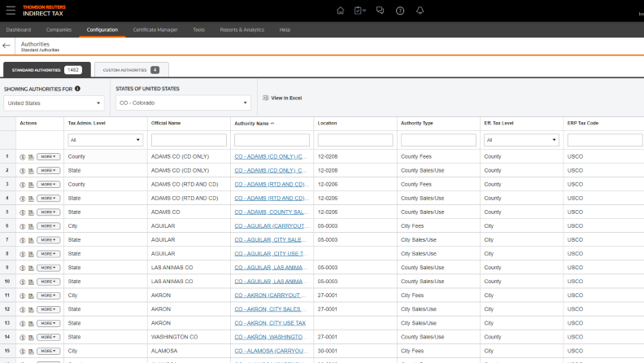Open the Reports & Analytics menu
644x363 pixels.
[241, 29]
